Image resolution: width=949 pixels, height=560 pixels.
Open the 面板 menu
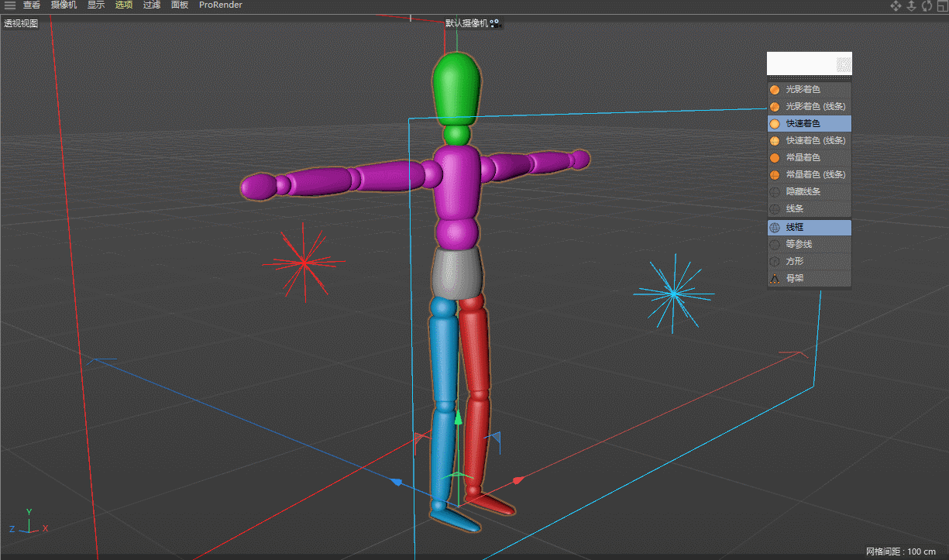tap(180, 5)
